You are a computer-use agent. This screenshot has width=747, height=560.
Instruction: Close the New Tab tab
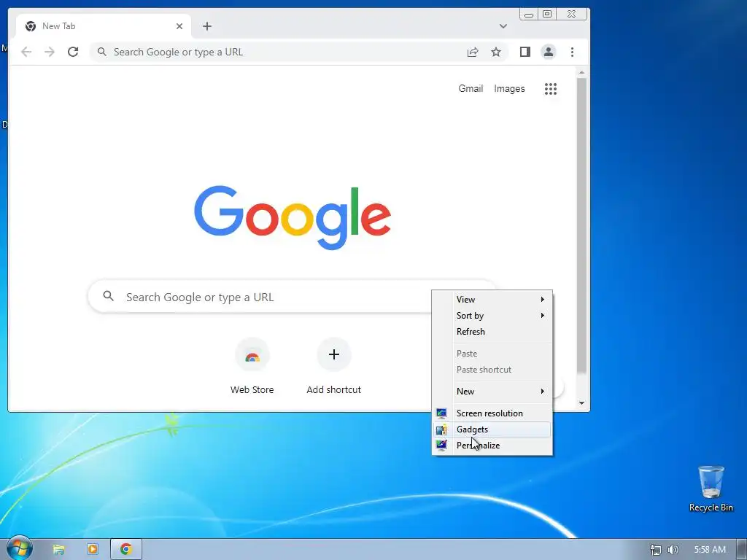179,26
